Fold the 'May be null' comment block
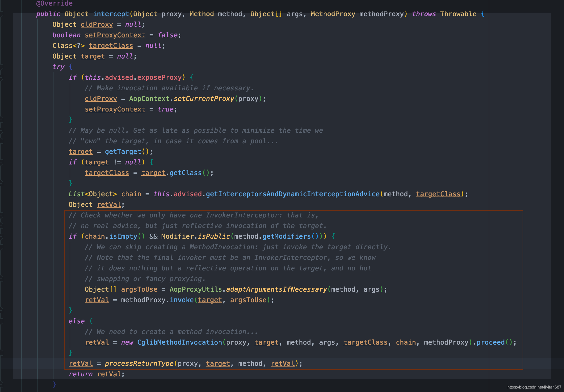This screenshot has width=564, height=392. (x=1, y=130)
